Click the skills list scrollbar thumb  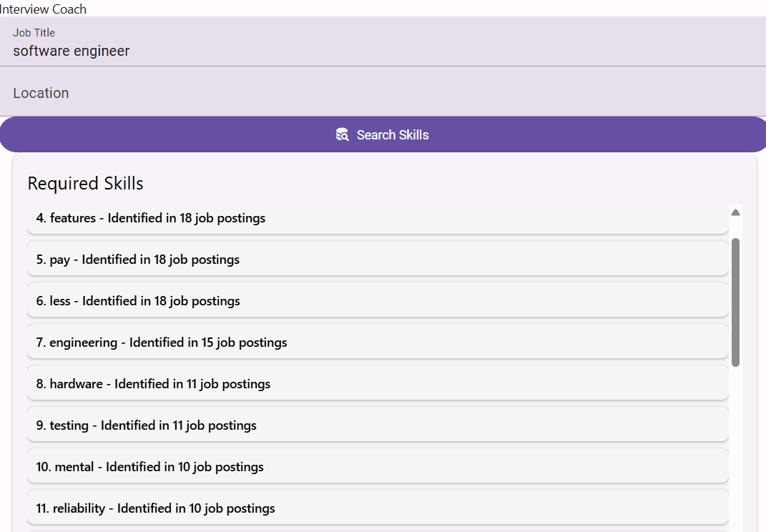(x=735, y=302)
